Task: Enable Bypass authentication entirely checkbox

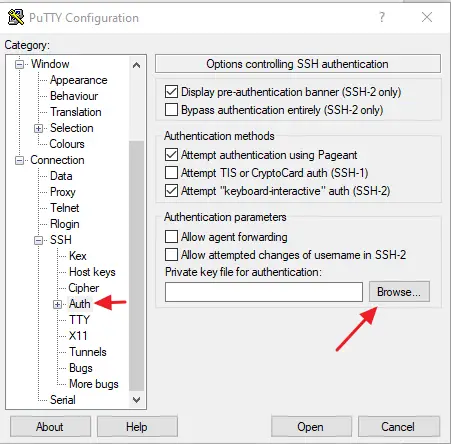Action: tap(171, 110)
